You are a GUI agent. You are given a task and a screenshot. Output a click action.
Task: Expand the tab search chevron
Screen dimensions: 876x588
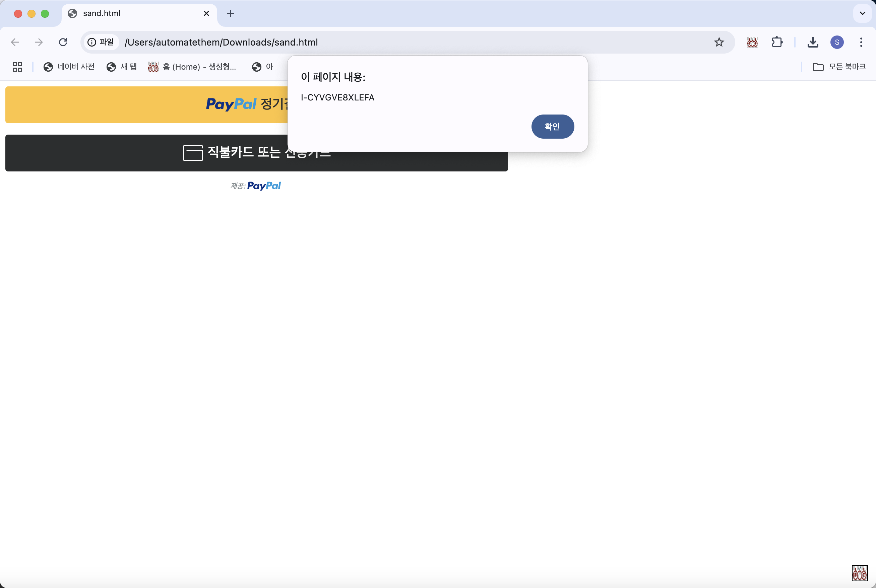(862, 13)
